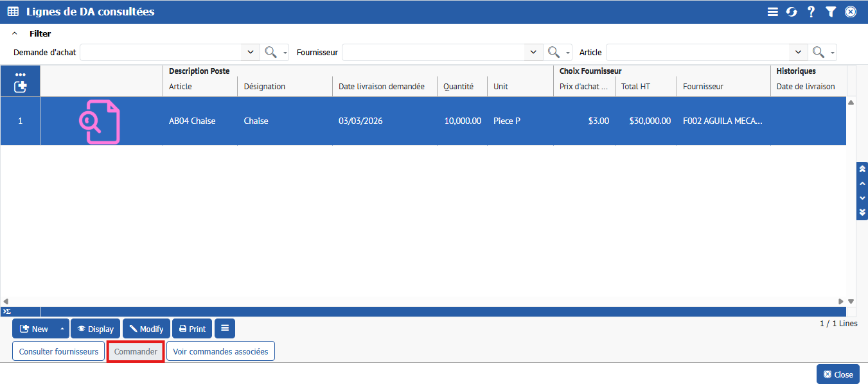Toggle the filter funnel icon in the header
Viewport: 868px width, 384px height.
(831, 12)
